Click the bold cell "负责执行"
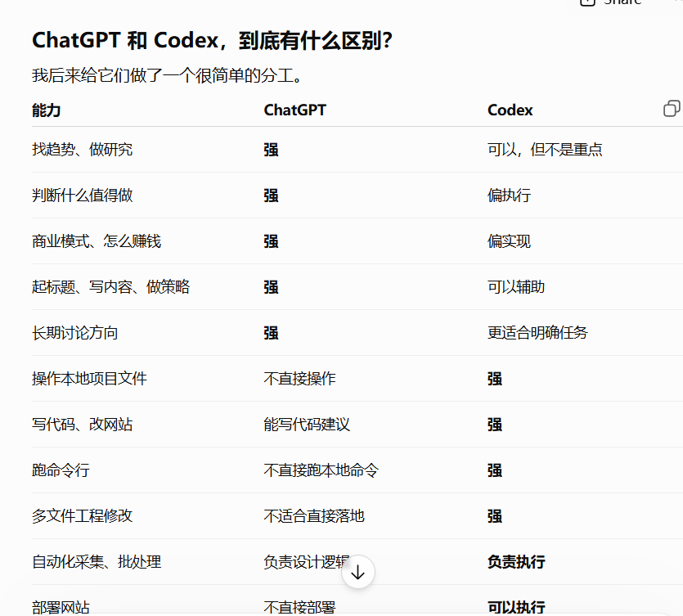This screenshot has height=616, width=683. coord(516,562)
